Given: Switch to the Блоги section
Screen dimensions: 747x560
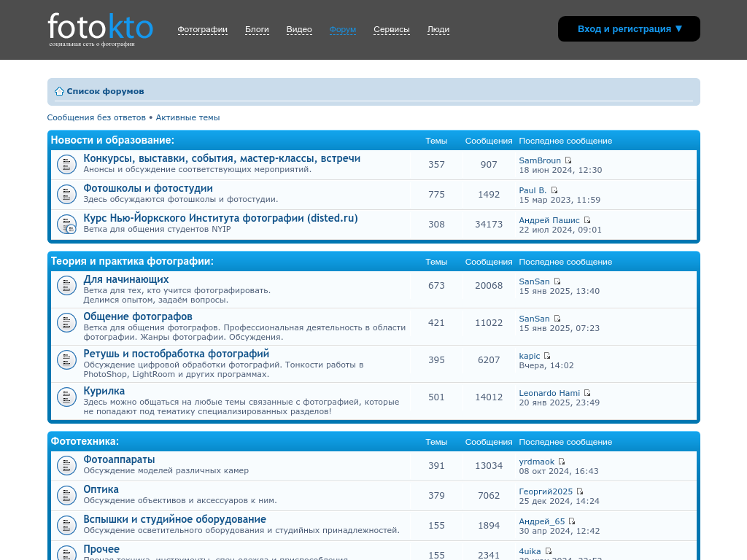Looking at the screenshot, I should pos(257,30).
